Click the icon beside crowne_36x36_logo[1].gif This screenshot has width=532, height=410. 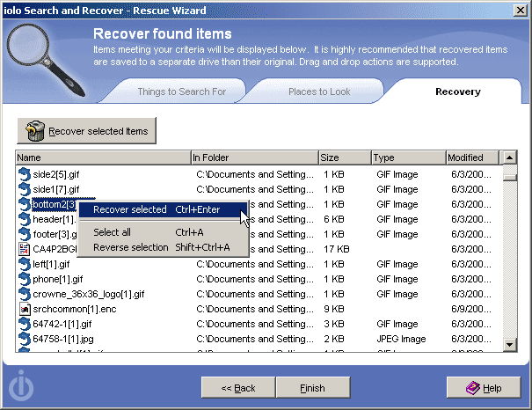(25, 294)
